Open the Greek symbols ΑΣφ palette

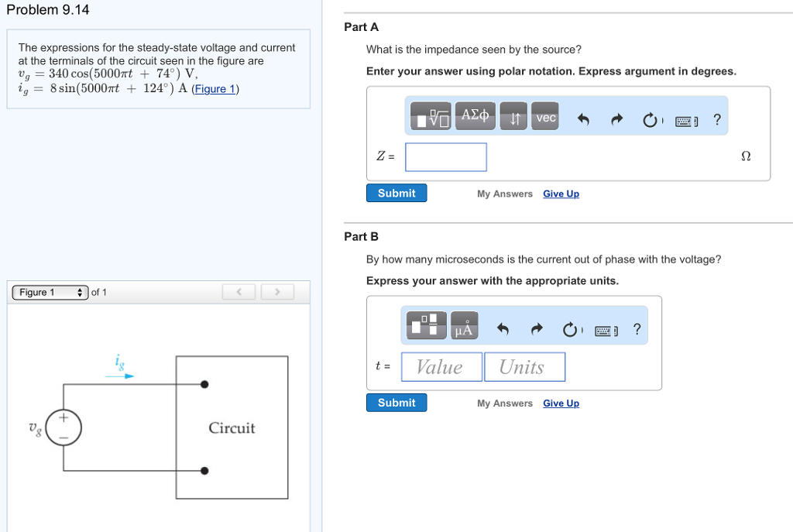click(x=475, y=115)
